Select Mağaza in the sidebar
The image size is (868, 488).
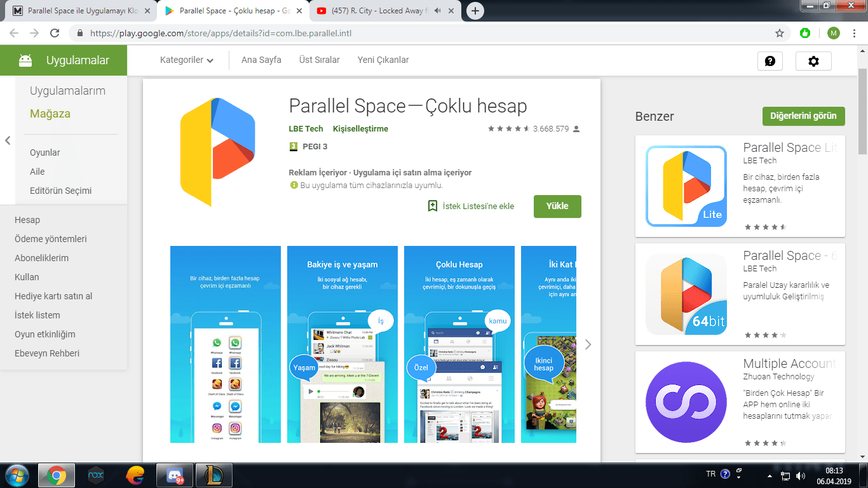[x=50, y=114]
